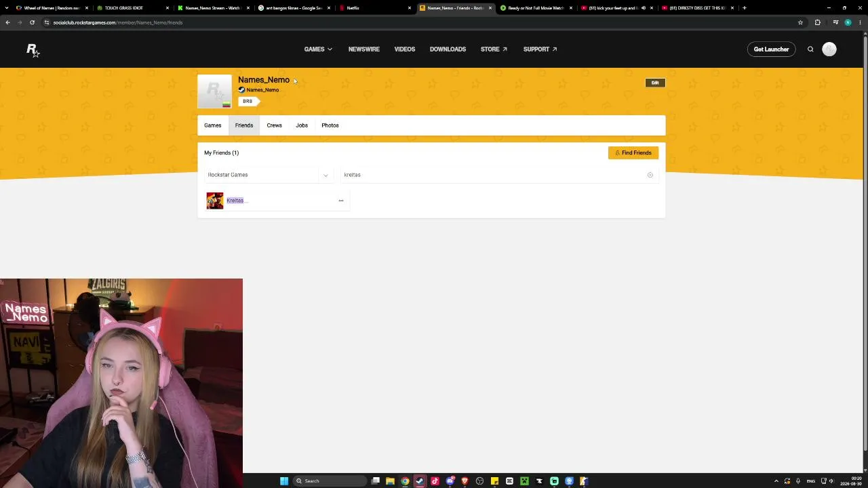Focus the friend search field containing kreitas
The height and width of the screenshot is (488, 868).
point(499,175)
